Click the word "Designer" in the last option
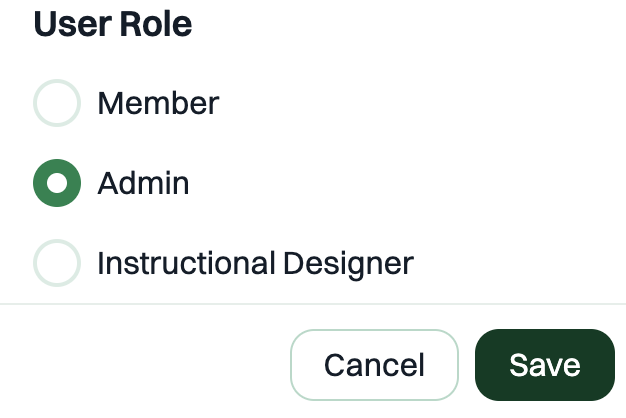This screenshot has width=626, height=418. click(348, 264)
